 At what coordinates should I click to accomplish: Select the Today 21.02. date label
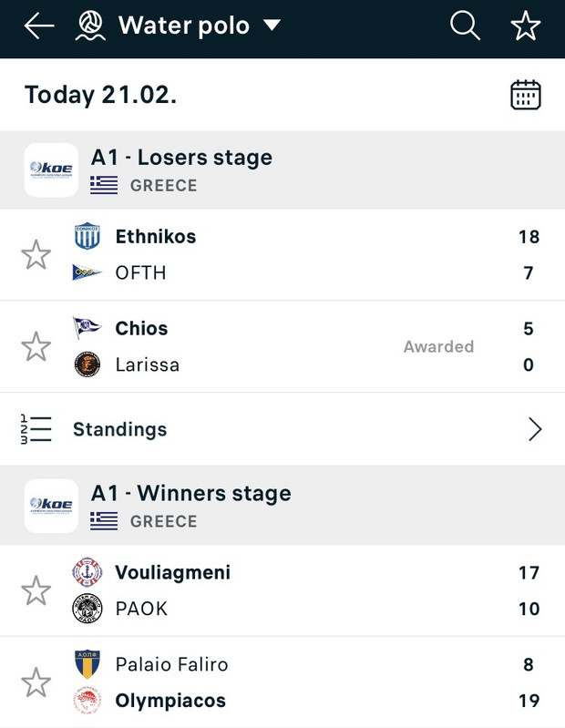(x=101, y=95)
